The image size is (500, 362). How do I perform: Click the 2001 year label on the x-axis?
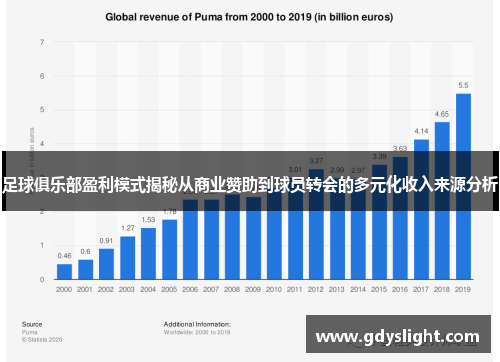[x=85, y=289]
